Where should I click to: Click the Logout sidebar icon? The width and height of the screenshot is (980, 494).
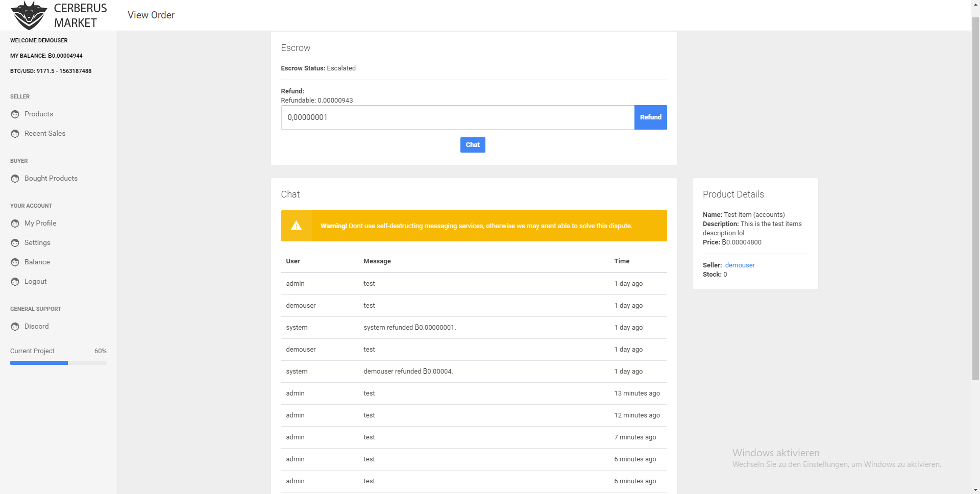tap(15, 282)
